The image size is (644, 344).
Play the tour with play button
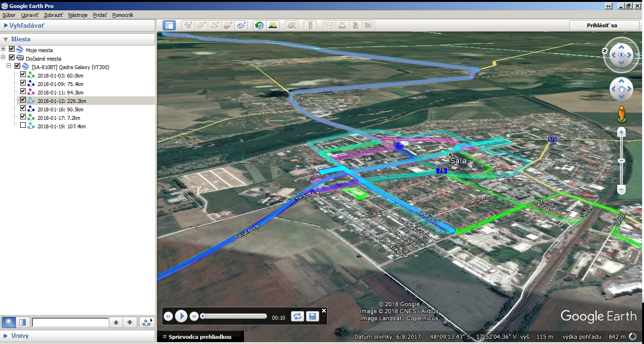pyautogui.click(x=181, y=316)
